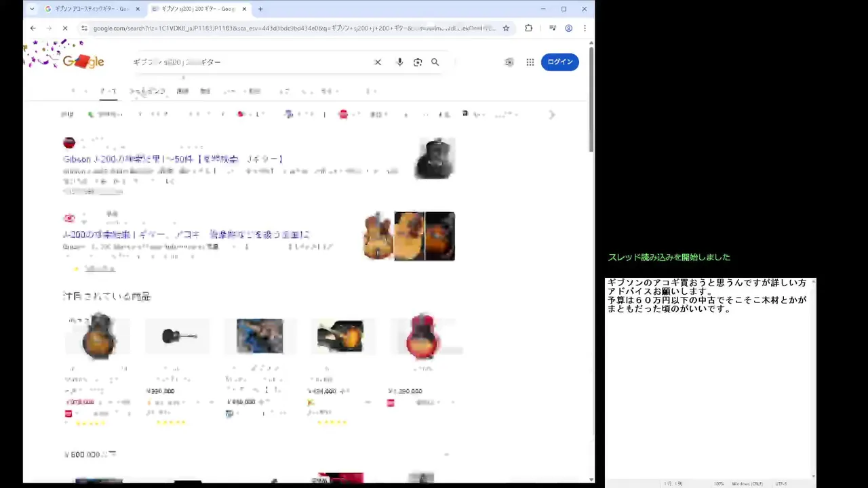Screen dimensions: 868x488
Task: Open fourth product, sunburst guitar in case
Action: tap(340, 336)
